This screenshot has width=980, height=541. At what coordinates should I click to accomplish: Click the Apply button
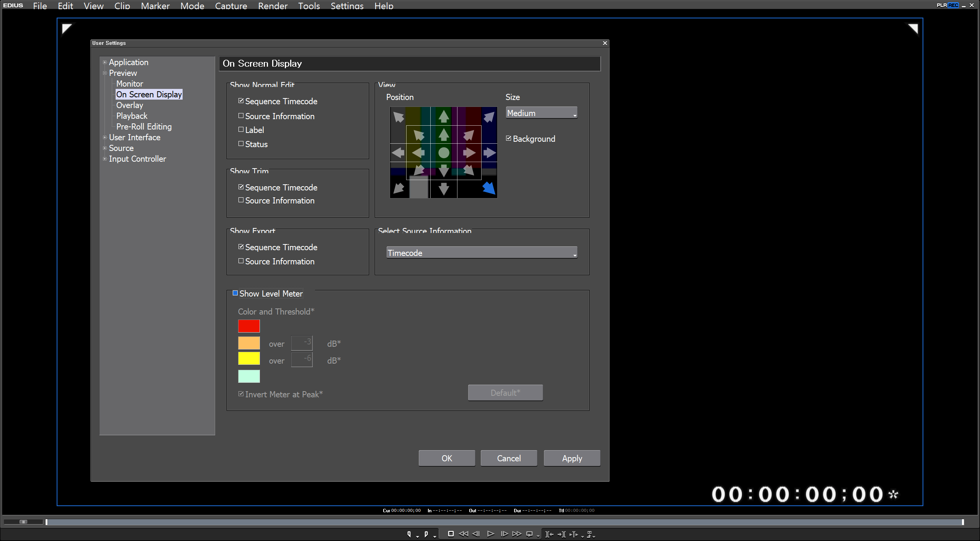(572, 458)
